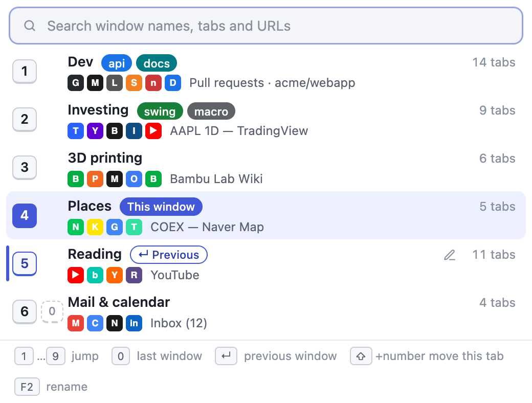Open the G tab icon in Dev

(76, 83)
